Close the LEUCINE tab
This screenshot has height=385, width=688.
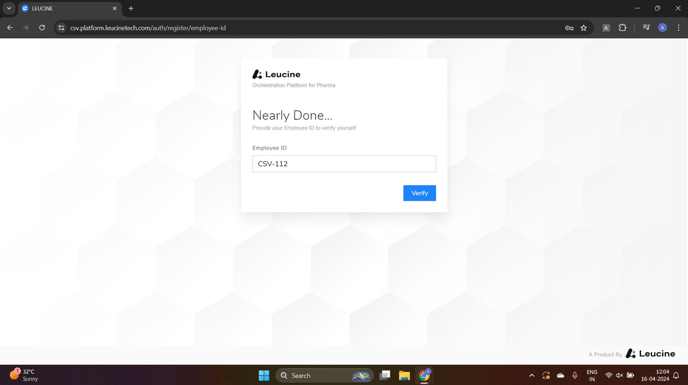[115, 8]
